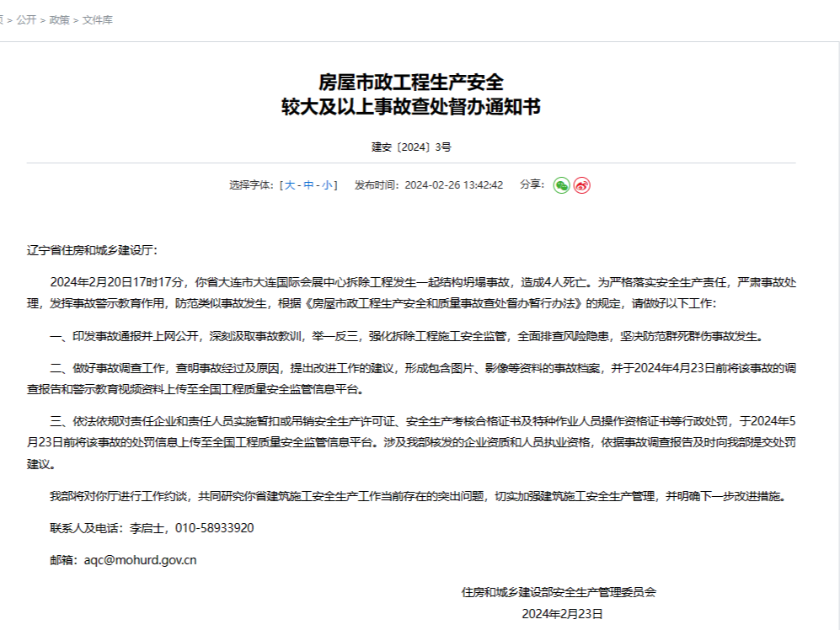The image size is (840, 630).
Task: Click the publish time 2024-02-26 13:42:42
Action: coord(454,185)
